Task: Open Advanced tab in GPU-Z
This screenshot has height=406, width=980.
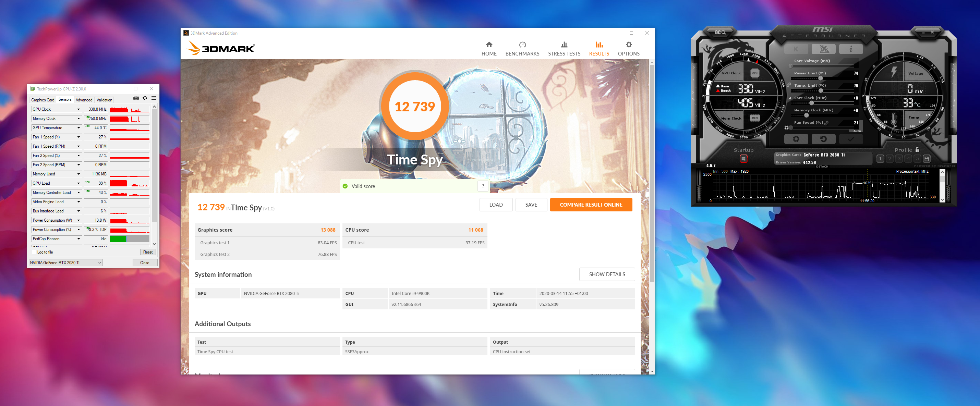Action: coord(84,100)
